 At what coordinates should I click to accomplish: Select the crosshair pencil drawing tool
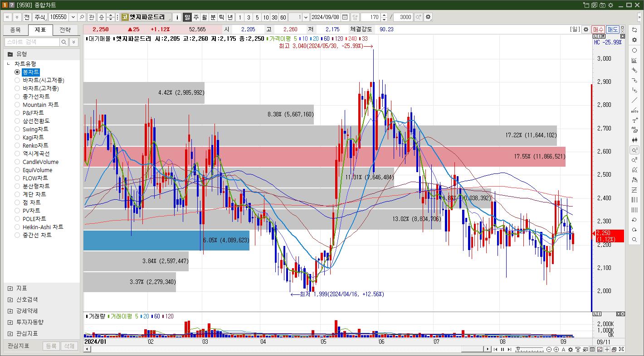pos(634,70)
